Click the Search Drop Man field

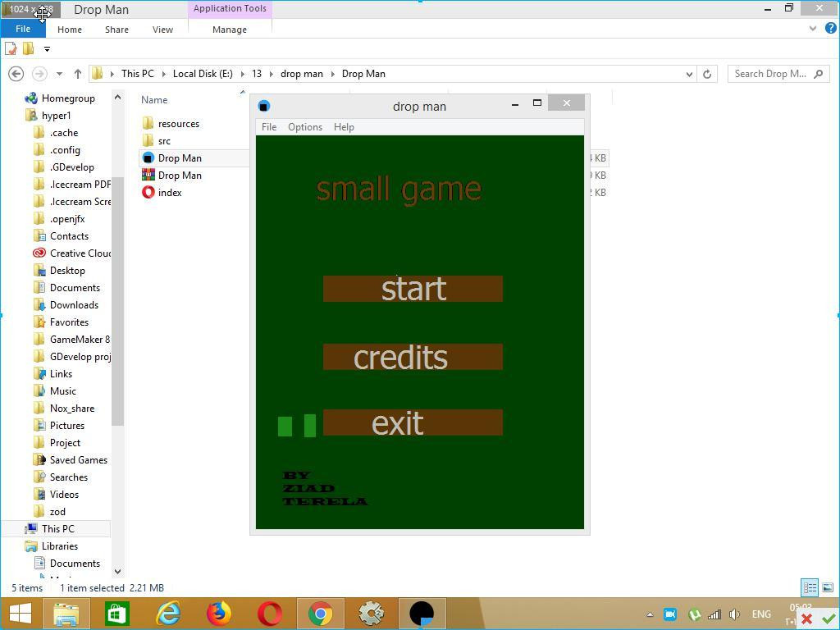point(778,74)
